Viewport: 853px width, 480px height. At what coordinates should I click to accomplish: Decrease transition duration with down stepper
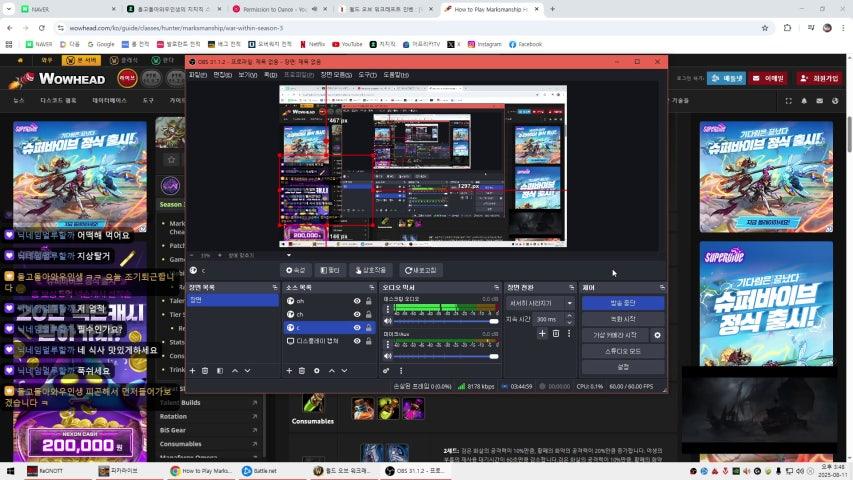click(x=570, y=322)
